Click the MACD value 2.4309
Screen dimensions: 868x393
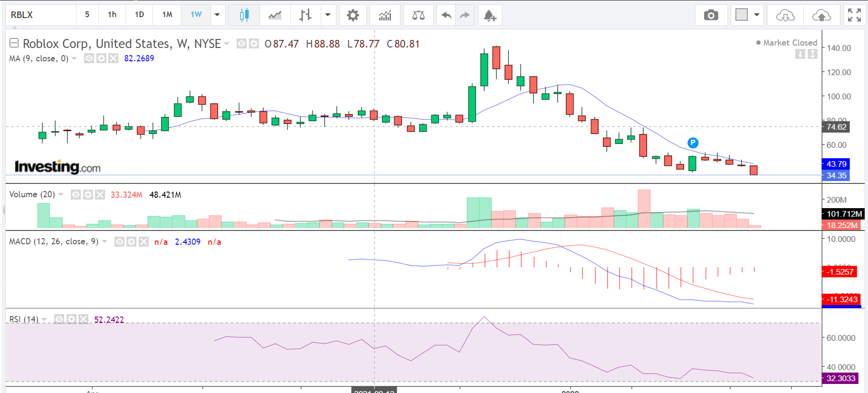188,242
